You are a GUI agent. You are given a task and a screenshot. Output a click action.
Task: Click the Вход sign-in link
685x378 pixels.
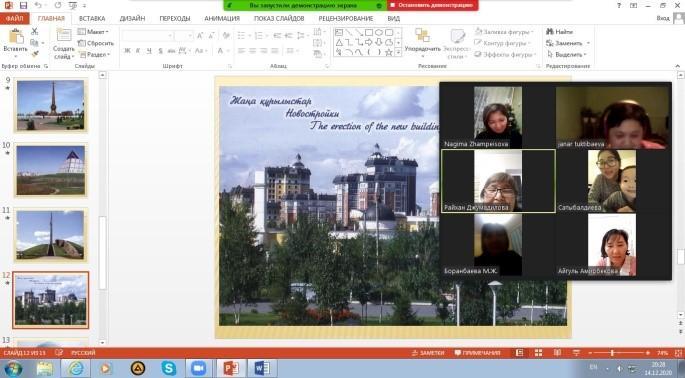[x=663, y=18]
